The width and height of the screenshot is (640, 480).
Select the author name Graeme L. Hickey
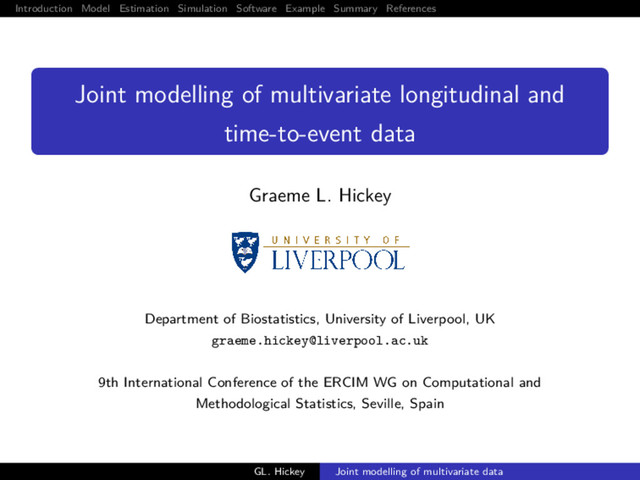coord(320,196)
